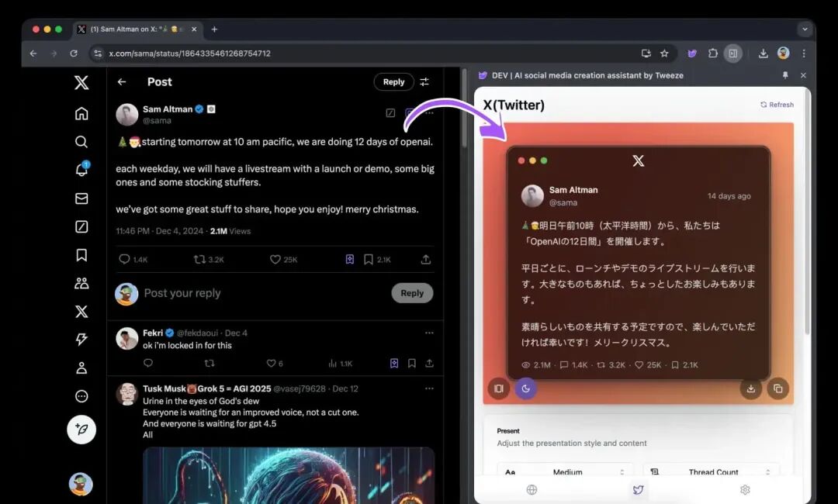The width and height of the screenshot is (838, 504).
Task: Open the @vasej79628 profile handle
Action: (x=300, y=388)
